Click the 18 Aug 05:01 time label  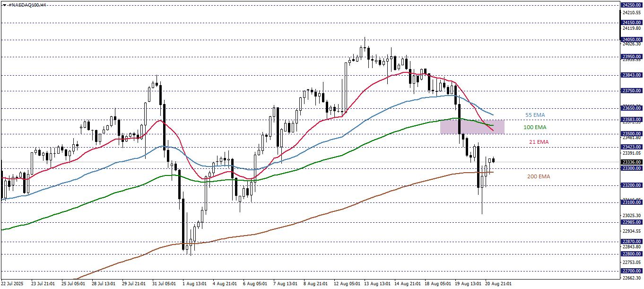point(438,284)
